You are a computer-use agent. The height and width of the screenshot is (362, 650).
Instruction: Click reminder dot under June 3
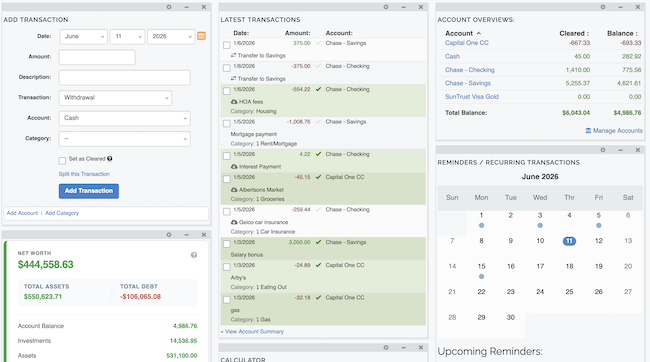pyautogui.click(x=540, y=226)
